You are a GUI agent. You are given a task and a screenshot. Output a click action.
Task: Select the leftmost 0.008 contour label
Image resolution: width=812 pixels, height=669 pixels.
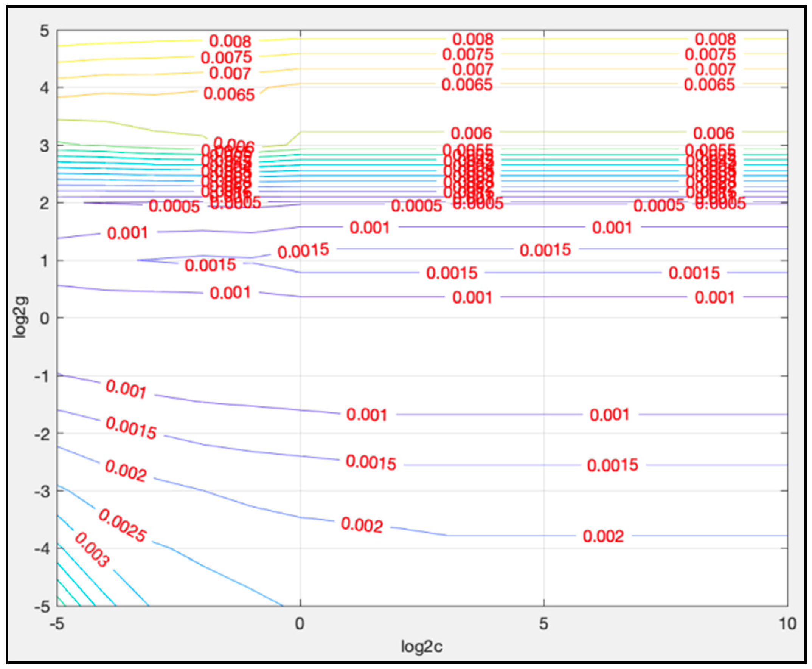(x=230, y=41)
